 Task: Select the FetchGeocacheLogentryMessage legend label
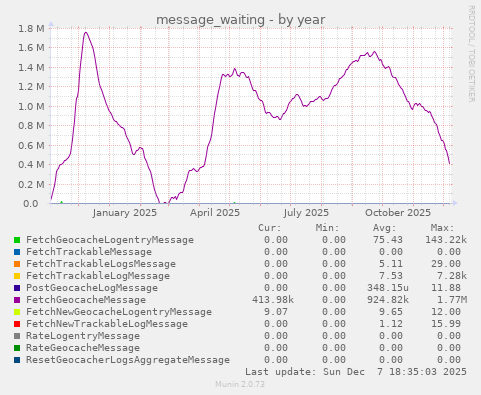pos(110,240)
